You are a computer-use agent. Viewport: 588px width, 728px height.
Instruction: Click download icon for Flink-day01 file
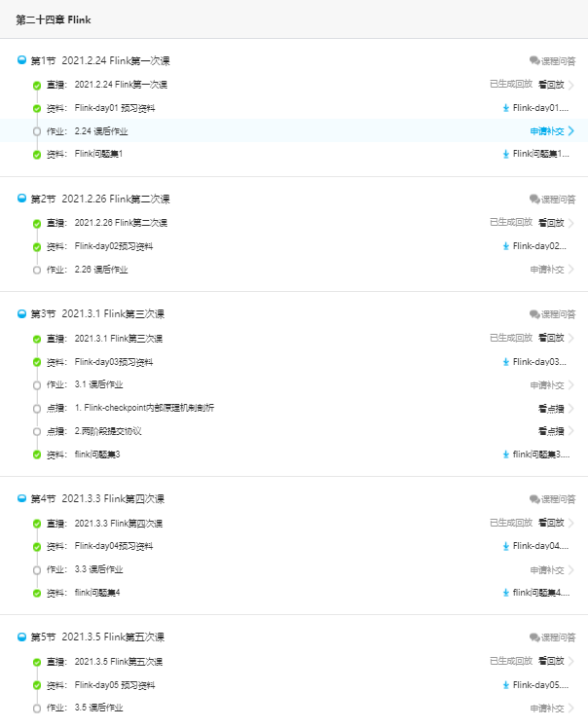coord(506,108)
